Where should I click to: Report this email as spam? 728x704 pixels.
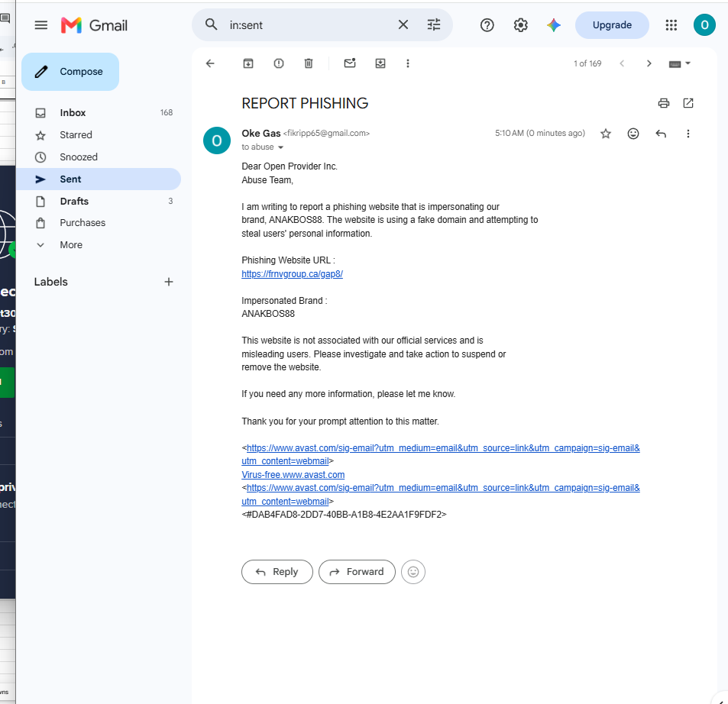coord(279,63)
